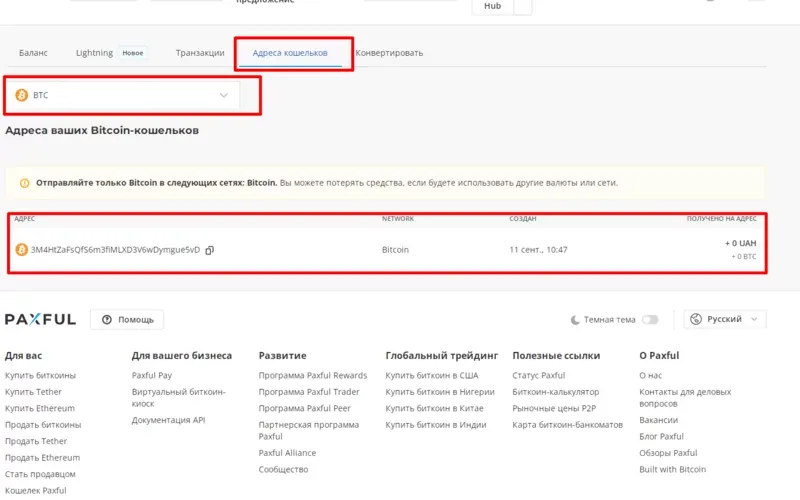This screenshot has width=800, height=500.
Task: Click the Hub button in the header
Action: click(x=492, y=6)
